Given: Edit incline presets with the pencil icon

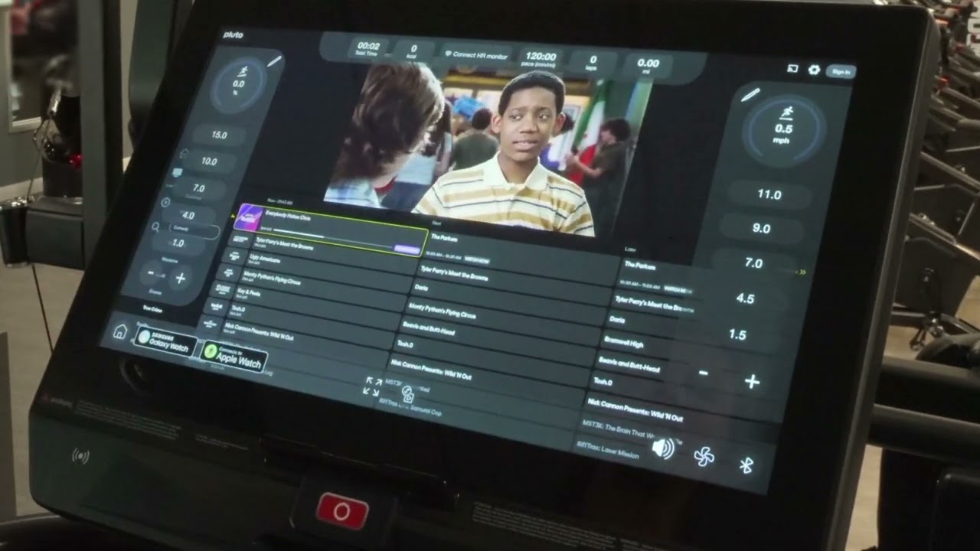Looking at the screenshot, I should tap(274, 60).
